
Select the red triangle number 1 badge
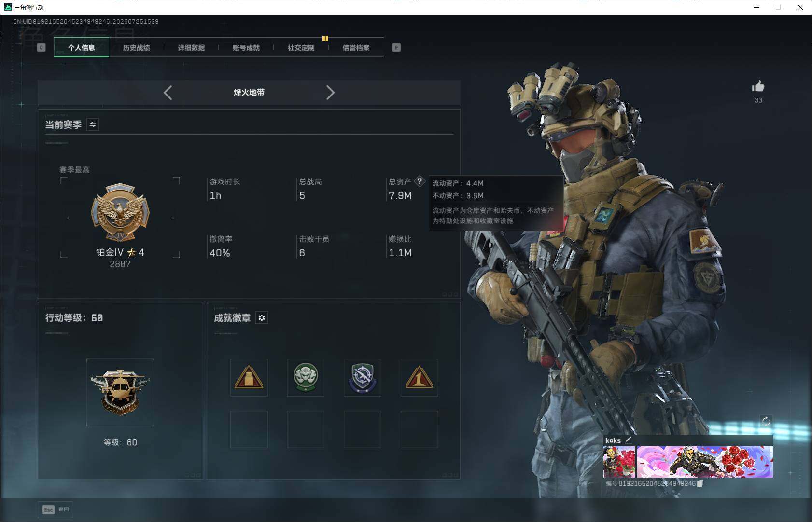[x=420, y=378]
